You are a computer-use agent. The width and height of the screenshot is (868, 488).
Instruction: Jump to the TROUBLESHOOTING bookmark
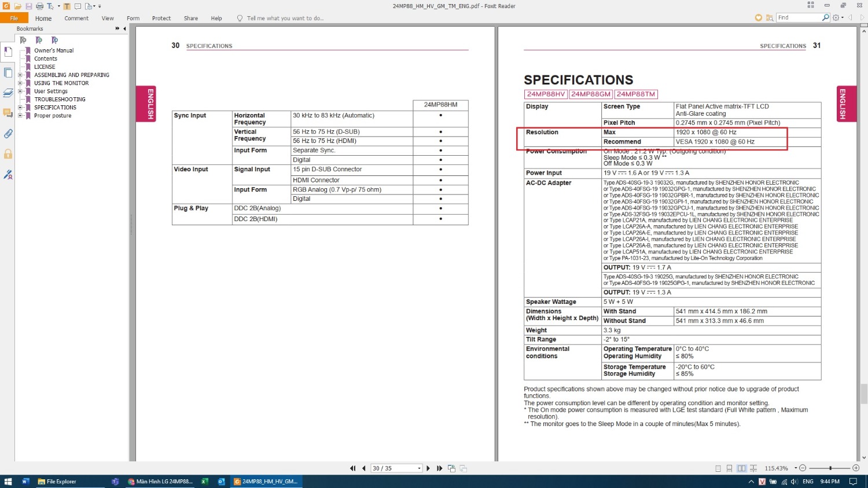click(60, 100)
